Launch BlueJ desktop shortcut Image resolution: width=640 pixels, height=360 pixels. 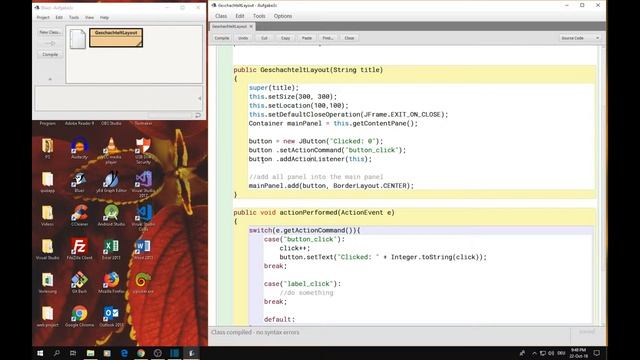click(x=79, y=182)
